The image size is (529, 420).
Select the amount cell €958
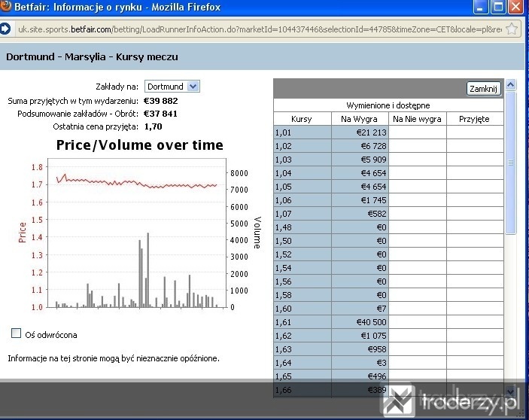point(360,349)
